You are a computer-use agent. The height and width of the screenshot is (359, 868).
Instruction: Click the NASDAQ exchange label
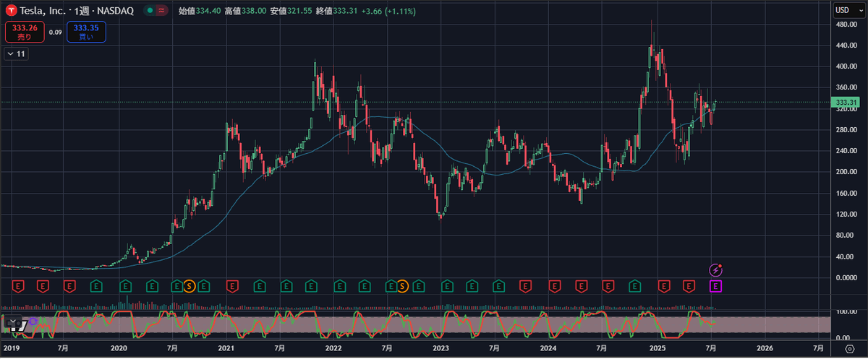point(116,10)
